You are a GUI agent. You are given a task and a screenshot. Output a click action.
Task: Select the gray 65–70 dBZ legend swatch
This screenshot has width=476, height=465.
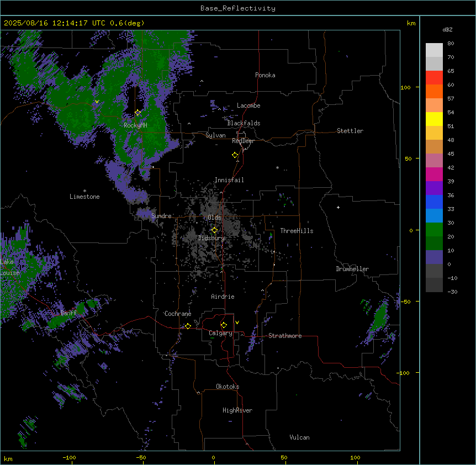click(434, 64)
